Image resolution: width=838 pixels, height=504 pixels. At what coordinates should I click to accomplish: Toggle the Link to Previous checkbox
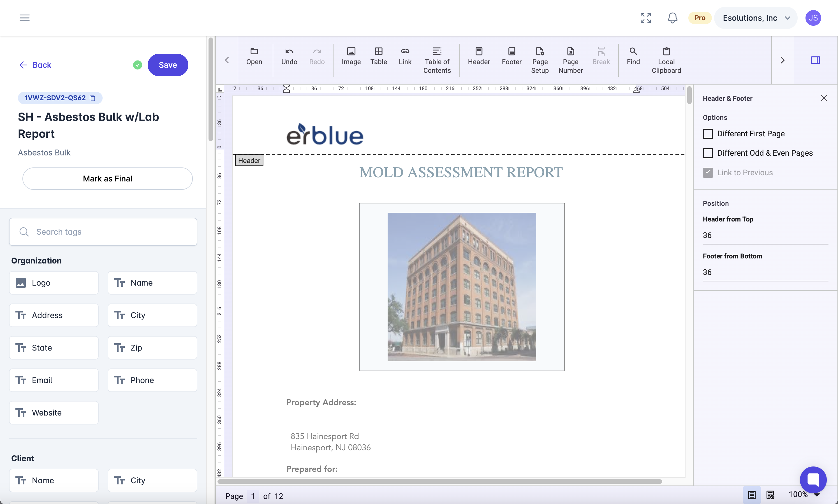click(707, 172)
